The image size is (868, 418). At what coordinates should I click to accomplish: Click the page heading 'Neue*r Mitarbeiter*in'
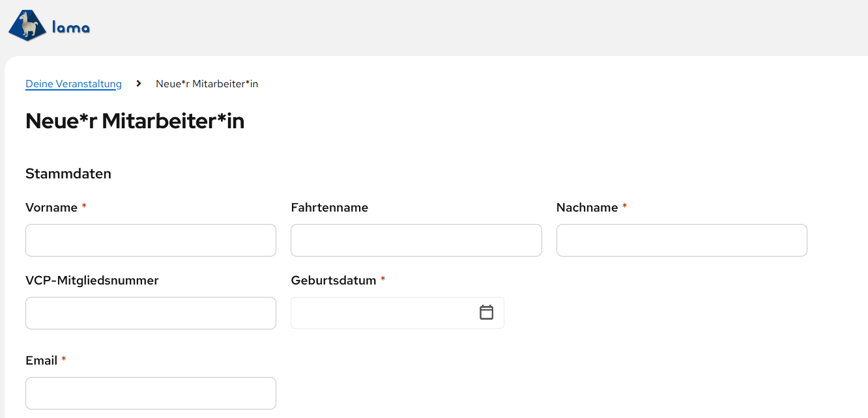tap(135, 120)
